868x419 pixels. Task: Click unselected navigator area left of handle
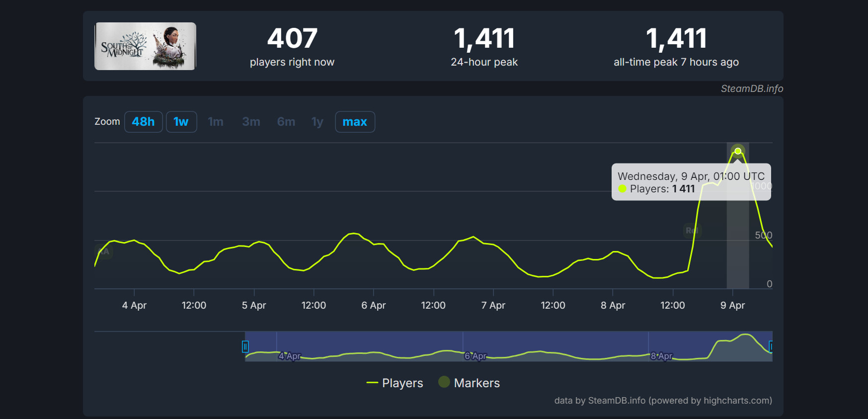coord(169,346)
